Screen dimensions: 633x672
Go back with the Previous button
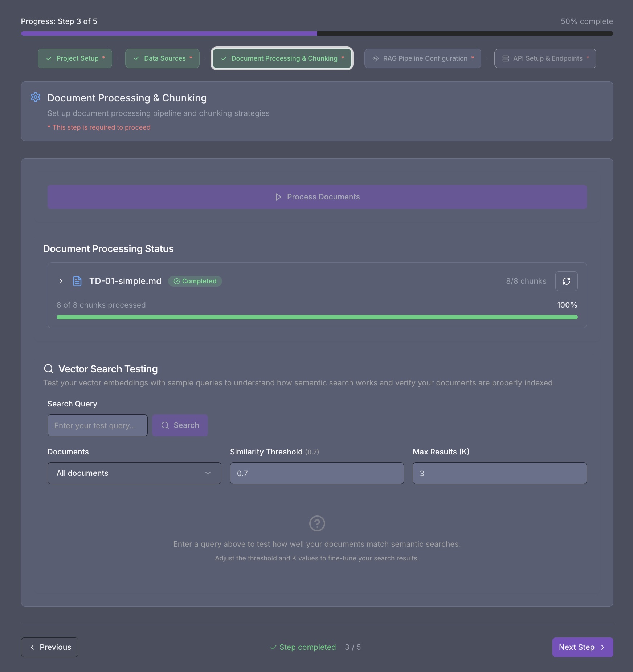(50, 647)
